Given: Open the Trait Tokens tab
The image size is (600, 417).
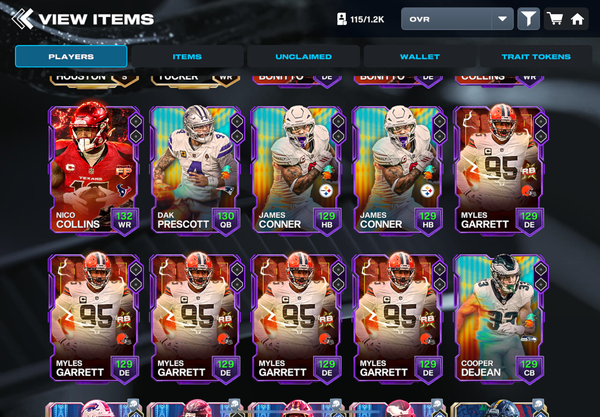Looking at the screenshot, I should click(536, 57).
